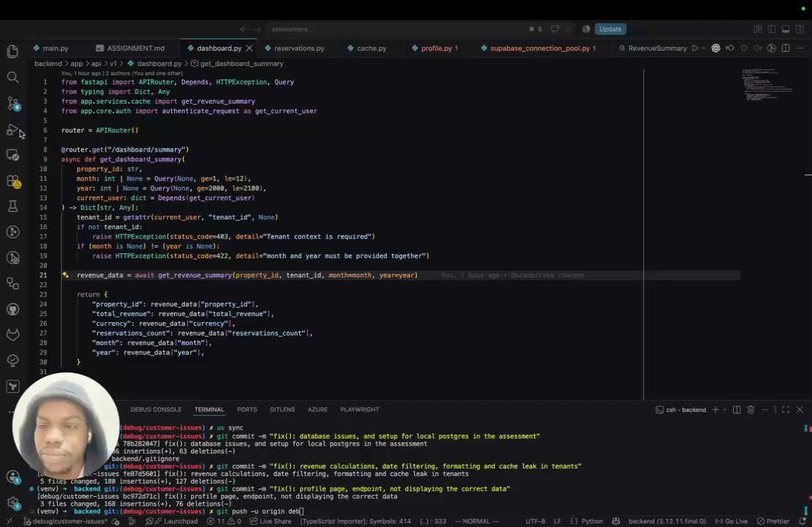This screenshot has height=527, width=812.
Task: Click Go Live in the status bar
Action: coord(732,521)
